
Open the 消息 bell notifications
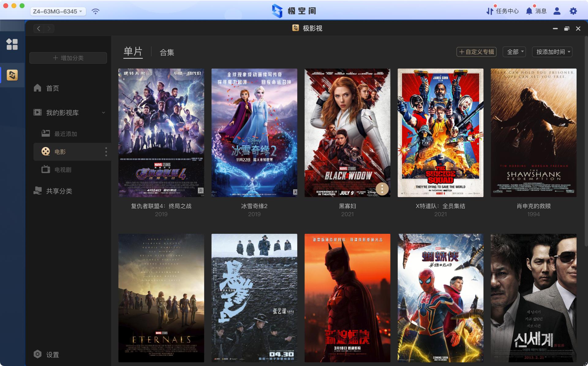point(529,11)
